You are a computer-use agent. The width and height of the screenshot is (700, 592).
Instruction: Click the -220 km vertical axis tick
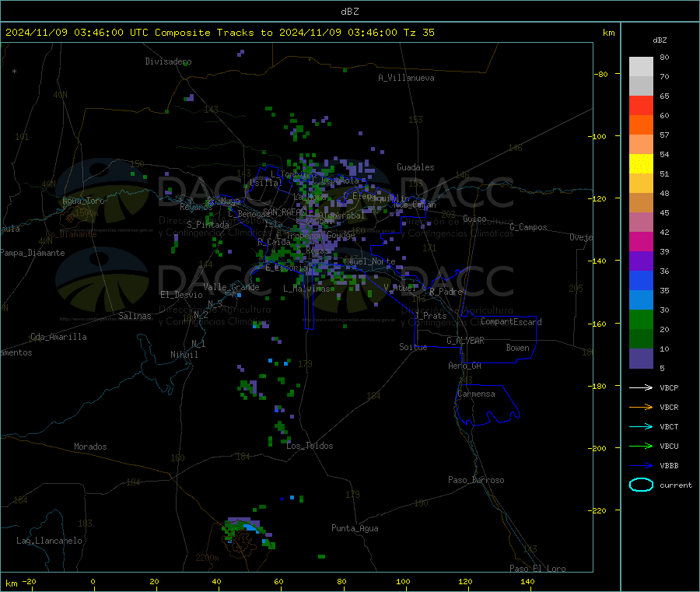tap(599, 510)
